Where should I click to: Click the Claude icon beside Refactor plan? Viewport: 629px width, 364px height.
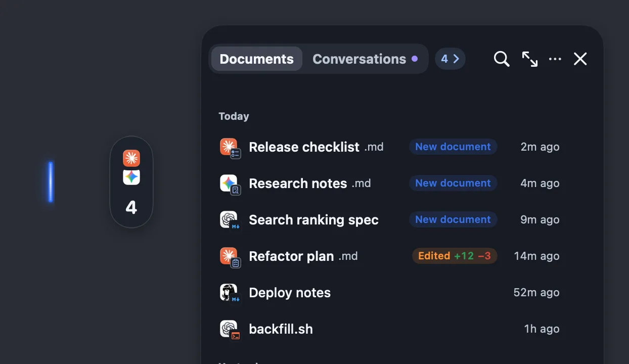point(229,256)
